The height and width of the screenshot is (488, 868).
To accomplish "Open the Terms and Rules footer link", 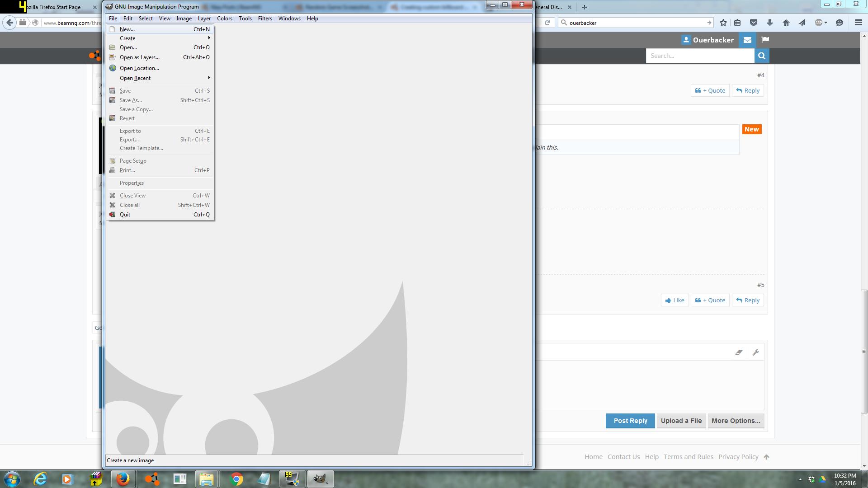I will point(688,457).
